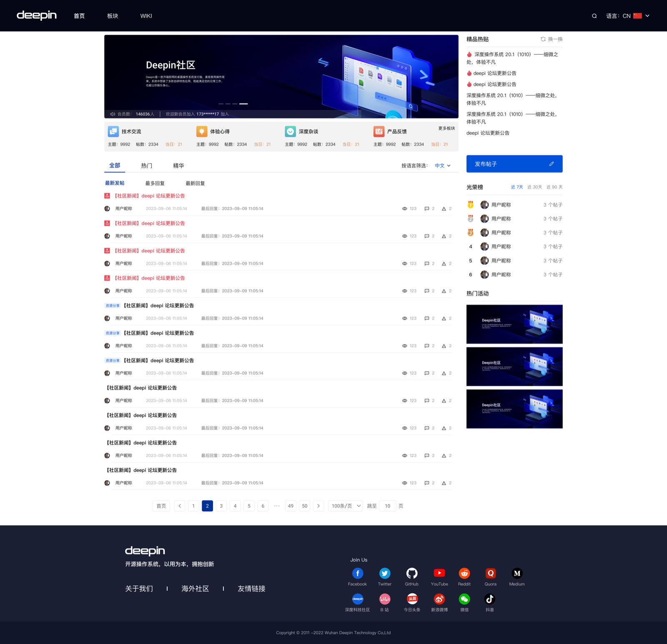Select the first banner carousel indicator
The height and width of the screenshot is (644, 667).
(x=221, y=104)
